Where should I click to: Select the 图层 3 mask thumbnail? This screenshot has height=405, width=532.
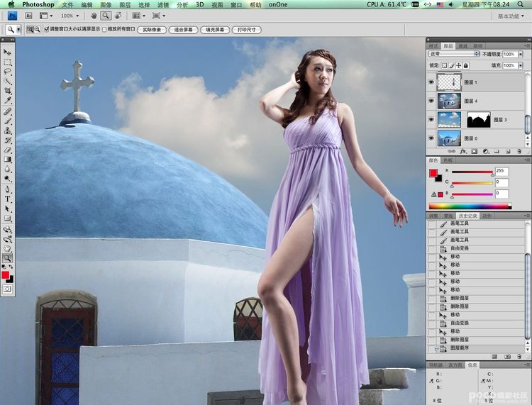pos(479,120)
